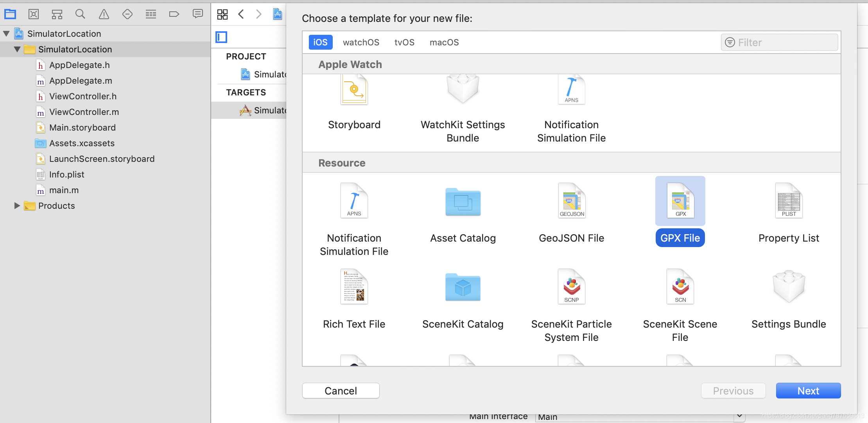Open the Debug navigator lines icon
The image size is (868, 423).
151,14
